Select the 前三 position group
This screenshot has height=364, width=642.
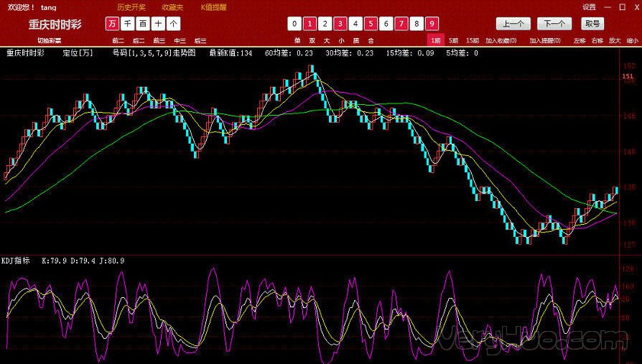click(159, 41)
